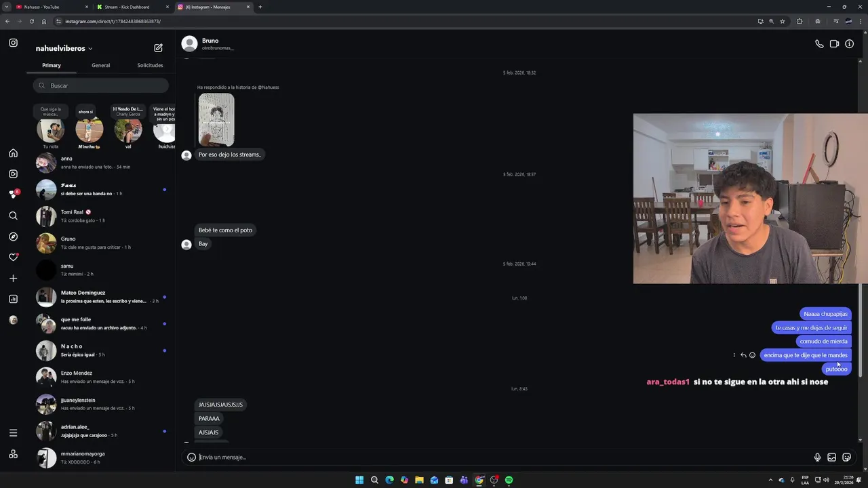Screen dimensions: 868x488
Task: Click the chat vertical scrollbar
Action: (x=861, y=331)
